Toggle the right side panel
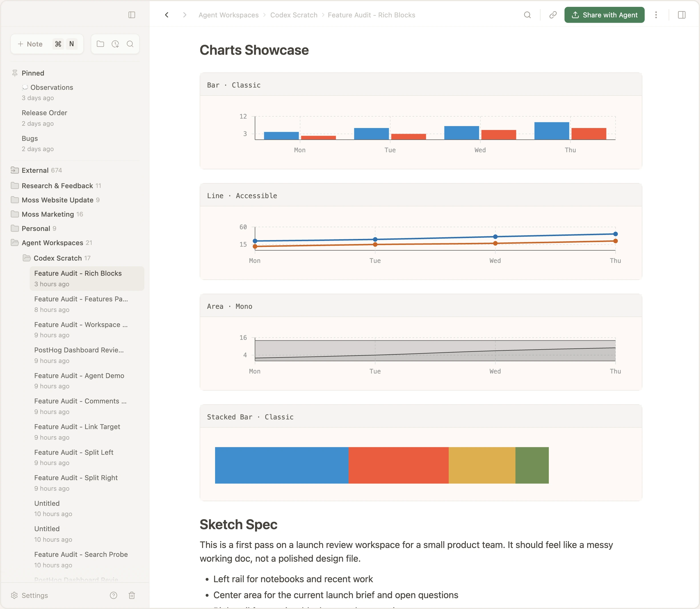This screenshot has height=609, width=700. [682, 15]
